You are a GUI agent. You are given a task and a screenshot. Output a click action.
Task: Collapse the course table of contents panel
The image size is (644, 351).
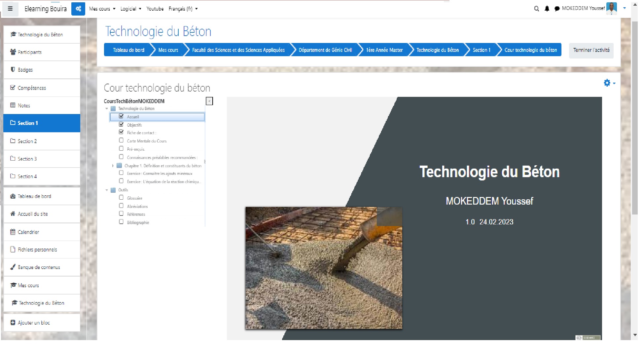209,101
